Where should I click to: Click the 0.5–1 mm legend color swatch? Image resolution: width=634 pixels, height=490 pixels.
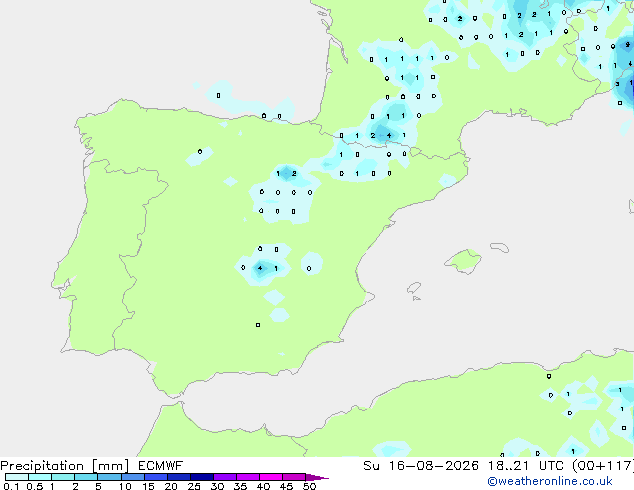pos(40,477)
